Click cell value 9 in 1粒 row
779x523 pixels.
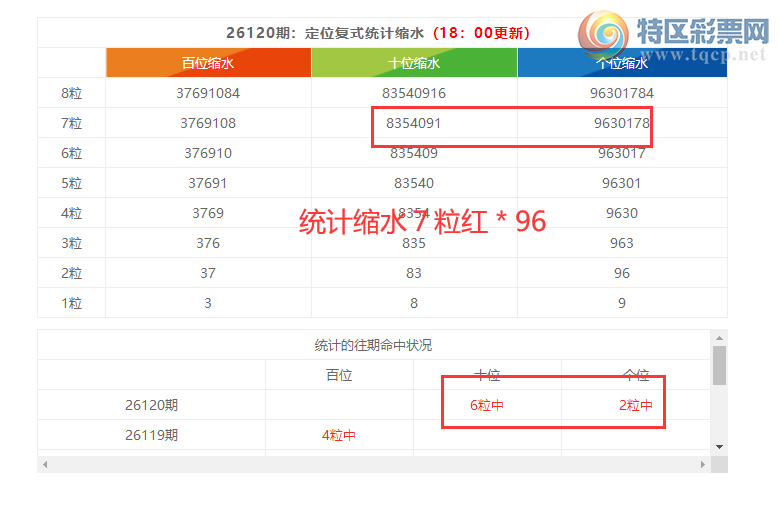click(x=622, y=303)
